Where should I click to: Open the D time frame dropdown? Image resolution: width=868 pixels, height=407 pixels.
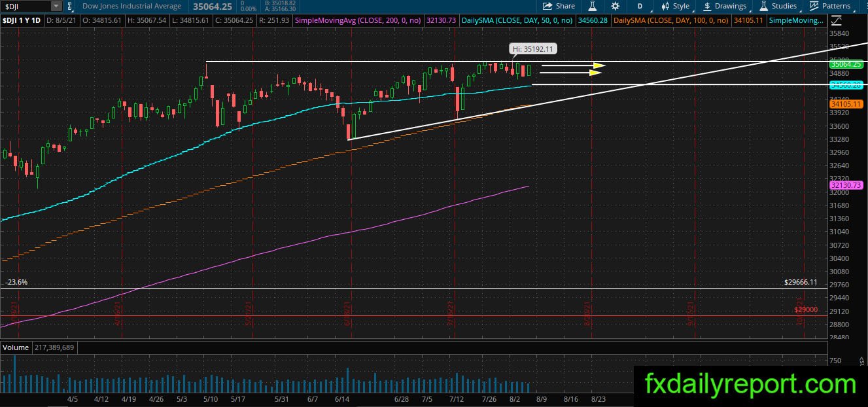[640, 6]
